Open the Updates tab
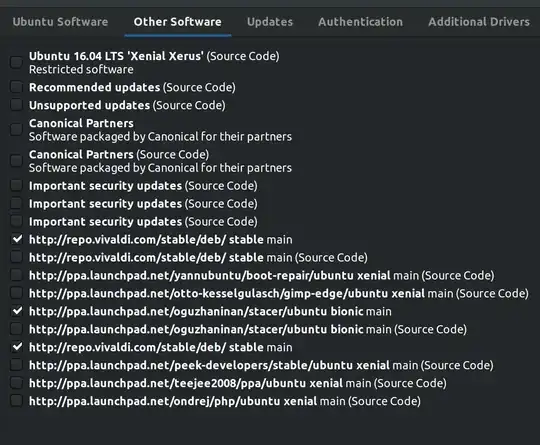The height and width of the screenshot is (445, 540). [x=270, y=22]
